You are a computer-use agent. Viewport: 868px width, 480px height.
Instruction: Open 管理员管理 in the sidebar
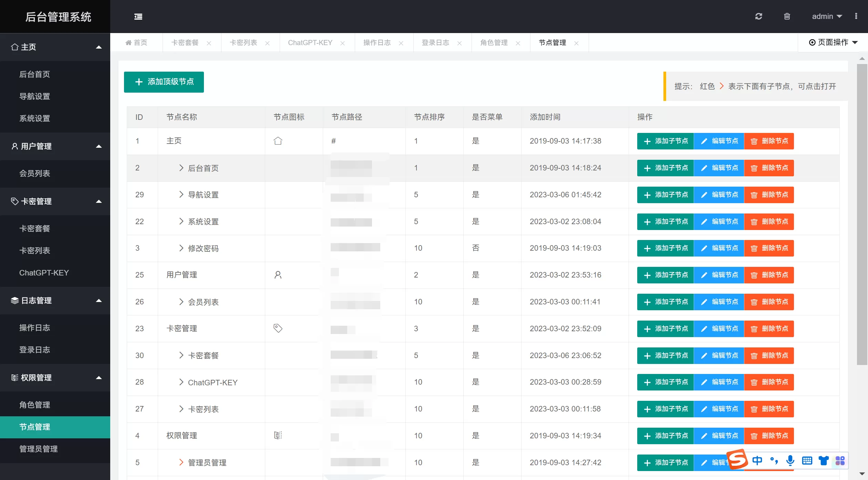[x=39, y=449]
